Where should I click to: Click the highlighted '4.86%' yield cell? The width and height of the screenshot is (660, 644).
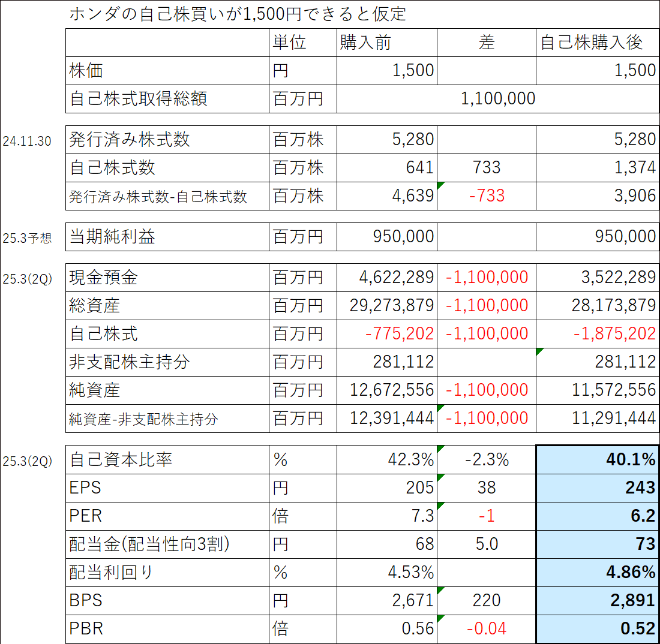[597, 572]
